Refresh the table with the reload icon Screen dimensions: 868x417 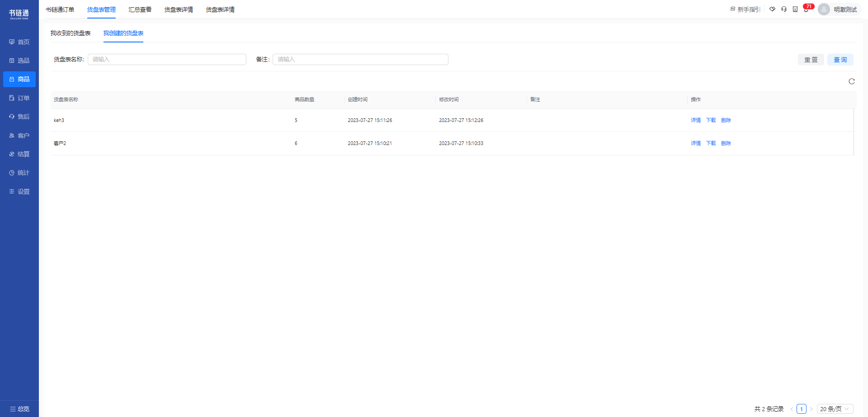click(x=852, y=81)
